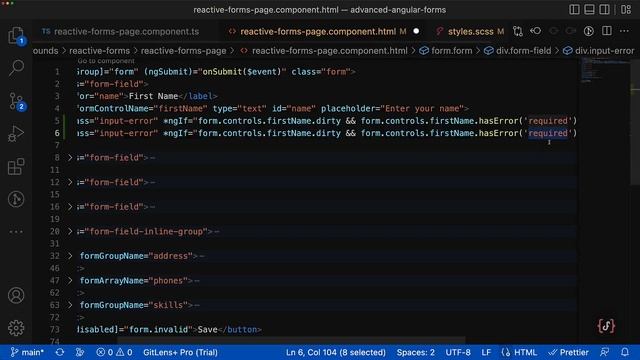
Task: Click the Go to component code lens
Action: click(106, 61)
